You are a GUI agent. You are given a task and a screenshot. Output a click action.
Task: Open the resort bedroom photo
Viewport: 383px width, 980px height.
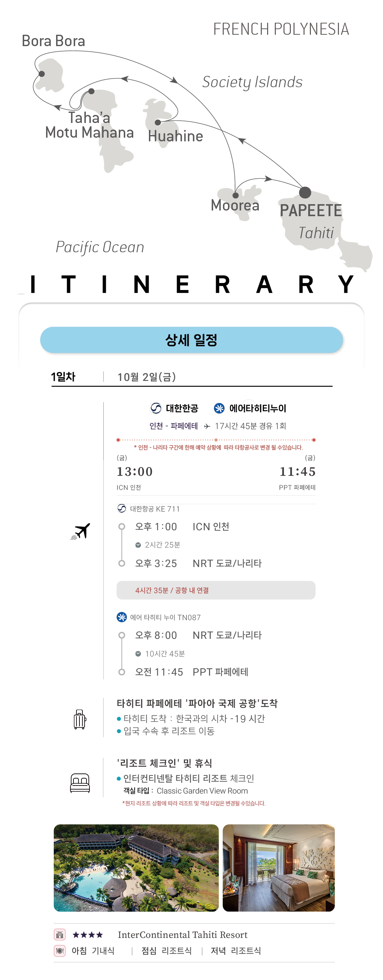(278, 867)
